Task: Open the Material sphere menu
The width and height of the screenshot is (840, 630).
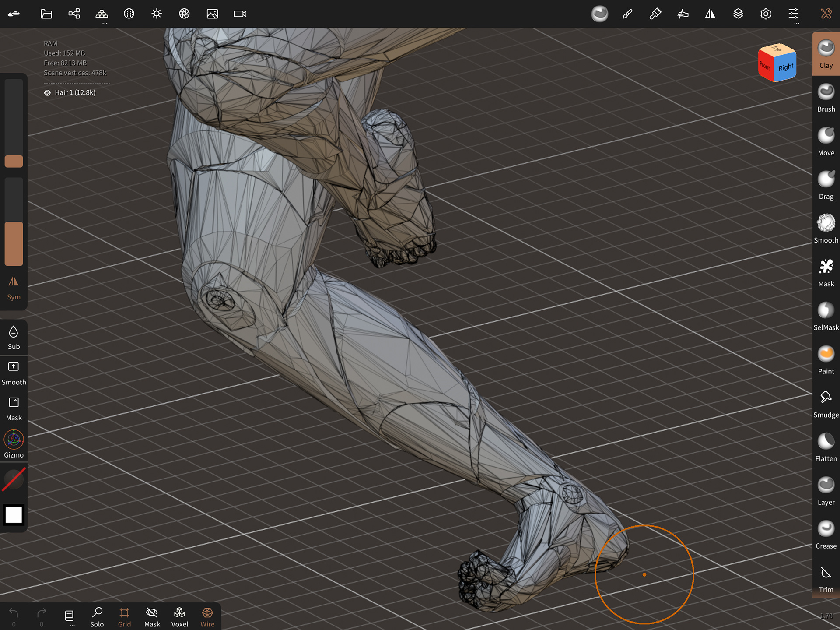Action: click(x=129, y=14)
